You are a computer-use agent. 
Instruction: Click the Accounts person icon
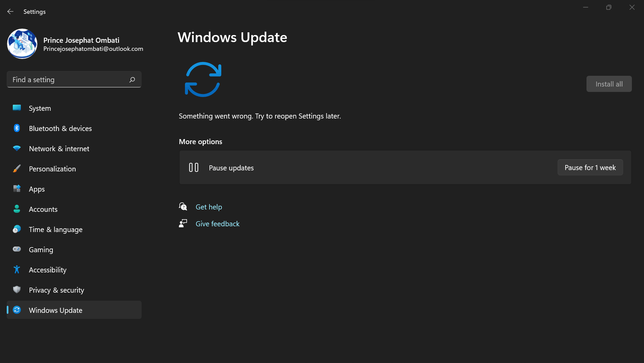tap(17, 209)
